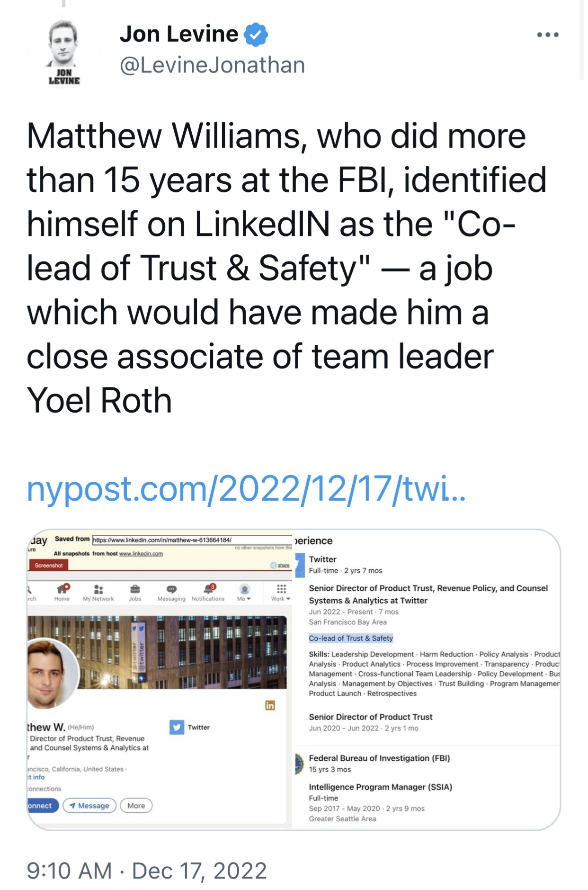Click the My Network icon
The image size is (588, 890).
coord(98,593)
